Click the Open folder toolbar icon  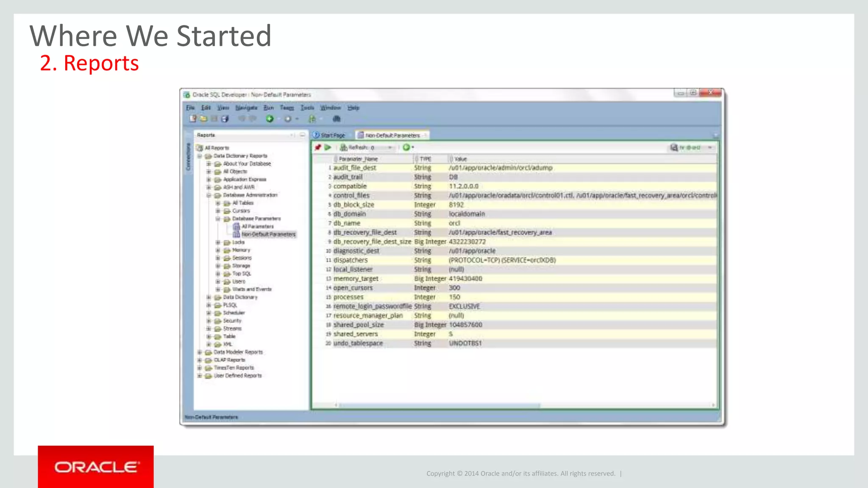click(x=203, y=119)
